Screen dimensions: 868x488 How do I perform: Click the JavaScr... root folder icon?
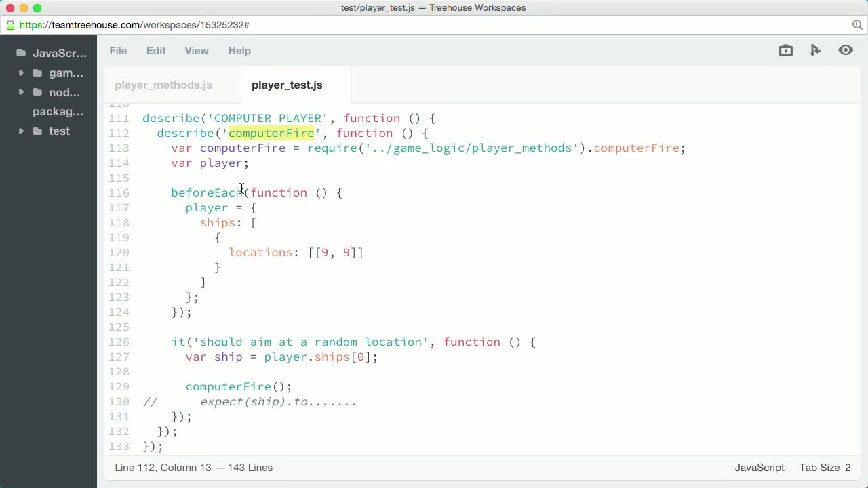pos(21,53)
